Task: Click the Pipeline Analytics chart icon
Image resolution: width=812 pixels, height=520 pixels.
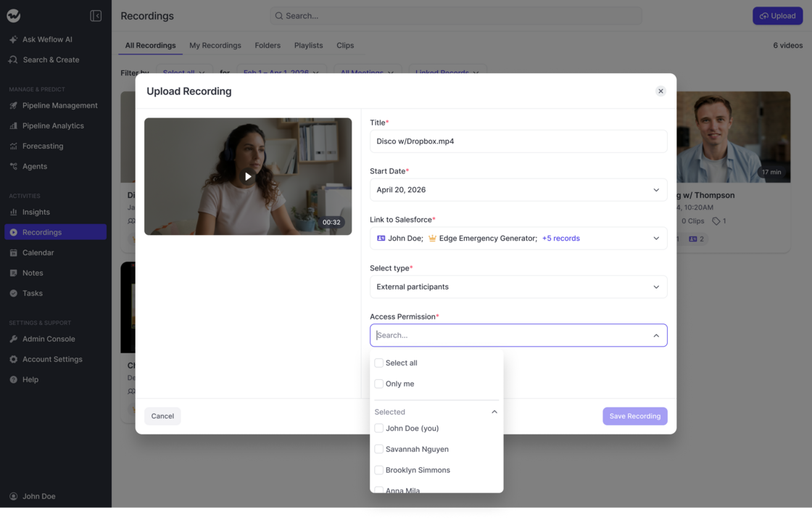Action: (x=14, y=126)
